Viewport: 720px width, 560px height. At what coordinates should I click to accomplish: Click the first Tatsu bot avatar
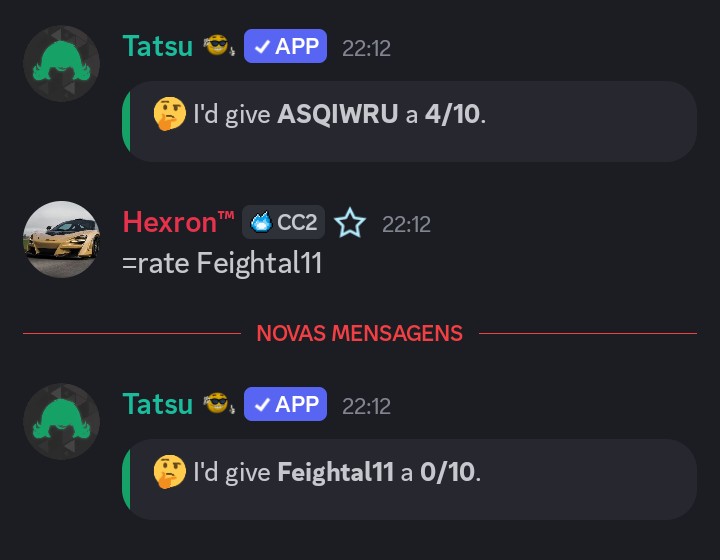click(x=61, y=63)
